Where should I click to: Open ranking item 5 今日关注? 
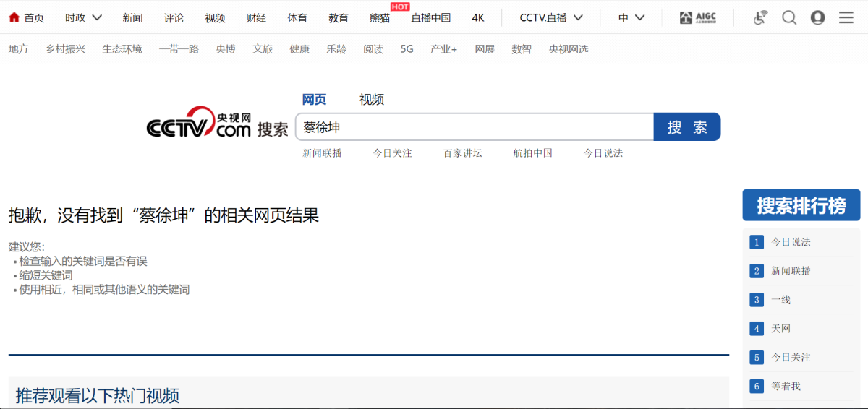tap(791, 358)
